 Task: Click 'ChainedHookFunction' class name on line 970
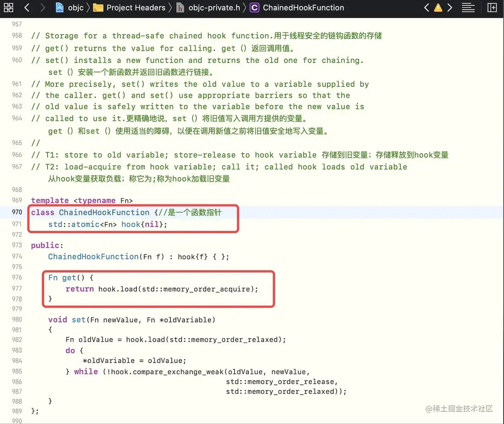(104, 212)
